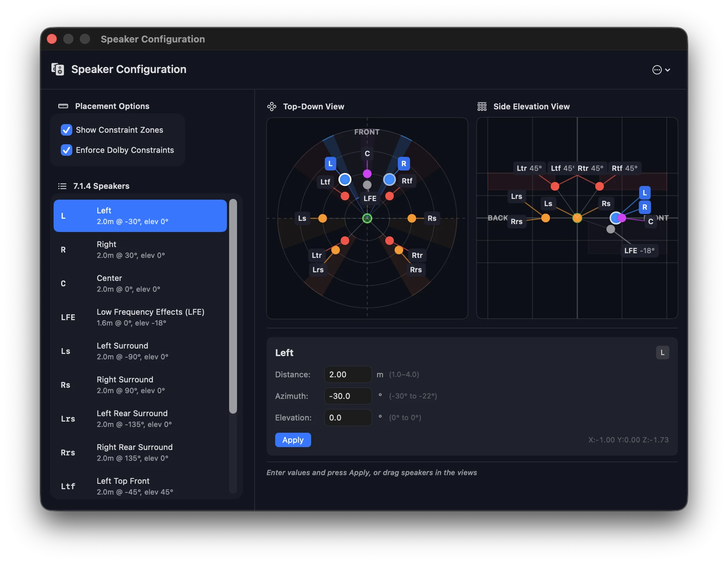Viewport: 728px width, 564px height.
Task: Click the speaker list scrollbar
Action: [233, 306]
